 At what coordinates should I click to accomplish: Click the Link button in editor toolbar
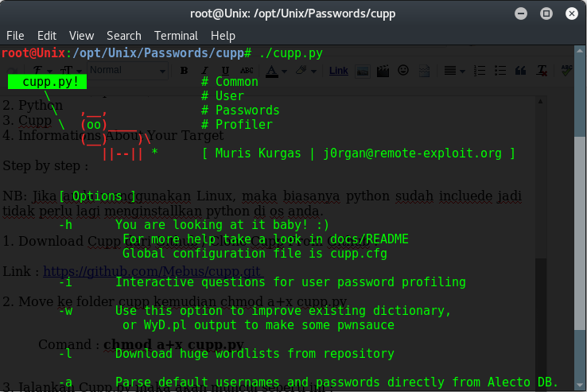[x=338, y=71]
